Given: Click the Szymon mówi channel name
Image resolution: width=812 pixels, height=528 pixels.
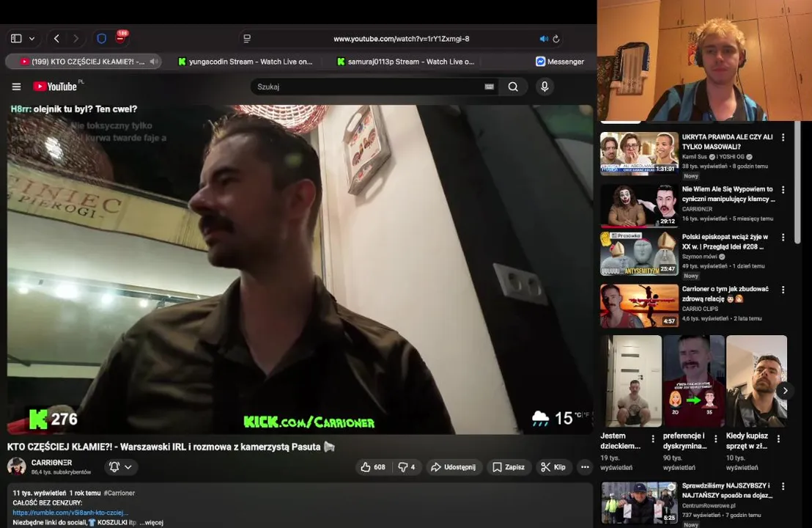Looking at the screenshot, I should pos(699,257).
